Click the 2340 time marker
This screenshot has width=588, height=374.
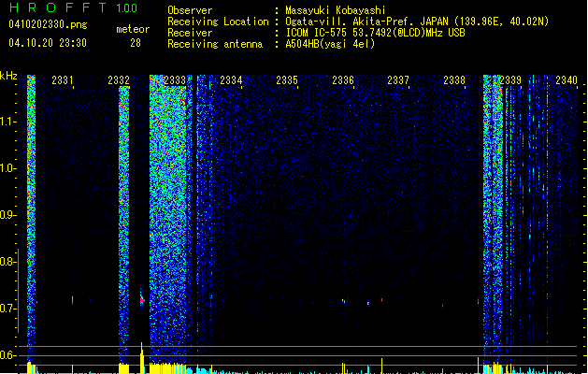pos(566,80)
